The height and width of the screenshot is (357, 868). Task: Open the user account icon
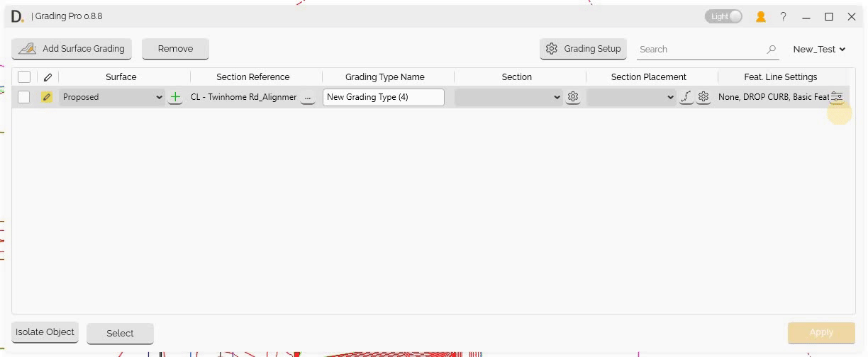(x=761, y=16)
